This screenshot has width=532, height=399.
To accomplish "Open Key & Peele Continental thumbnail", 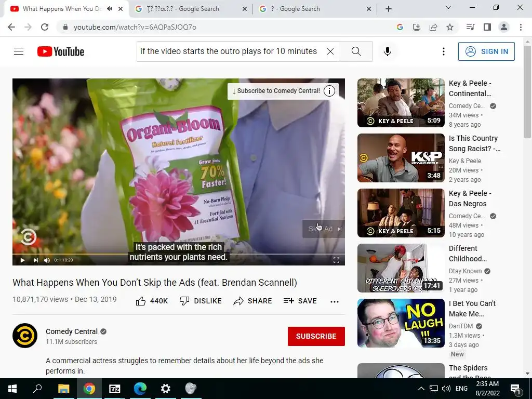I will click(x=401, y=103).
